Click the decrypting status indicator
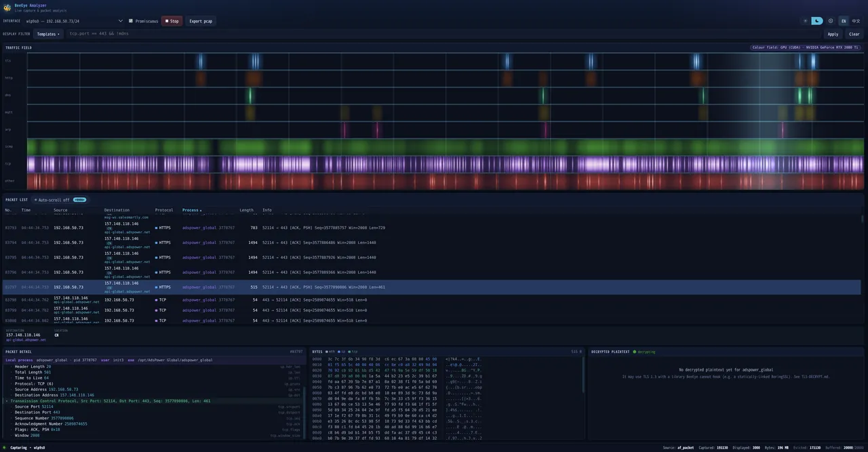868x452 pixels. tap(644, 352)
